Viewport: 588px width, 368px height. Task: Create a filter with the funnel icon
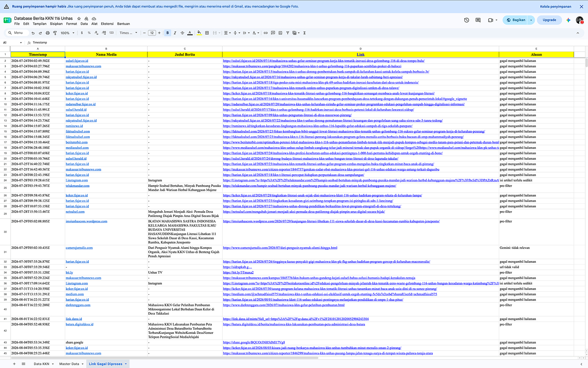287,33
